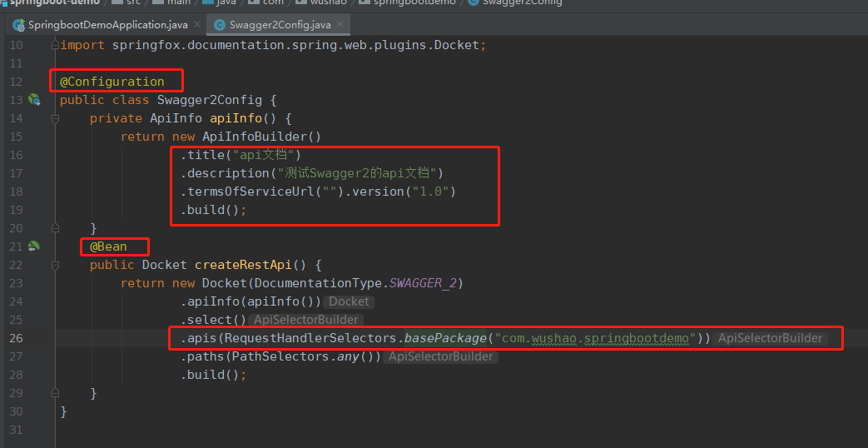Click the @Bean annotation
This screenshot has height=448, width=868.
click(108, 246)
